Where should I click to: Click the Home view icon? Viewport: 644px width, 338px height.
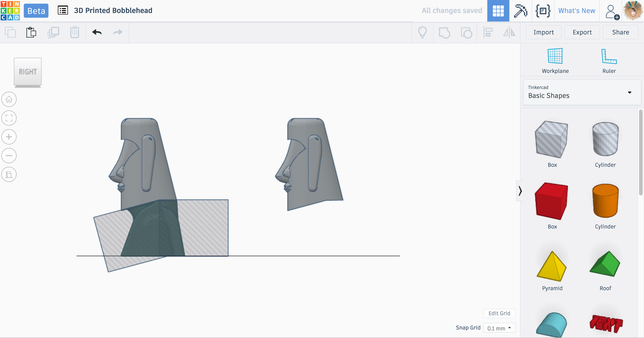click(9, 99)
